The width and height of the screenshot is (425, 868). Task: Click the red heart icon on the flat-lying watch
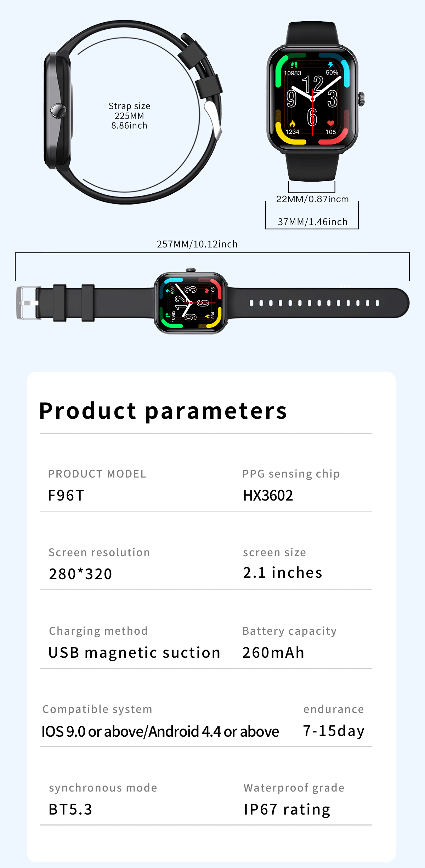point(207,291)
